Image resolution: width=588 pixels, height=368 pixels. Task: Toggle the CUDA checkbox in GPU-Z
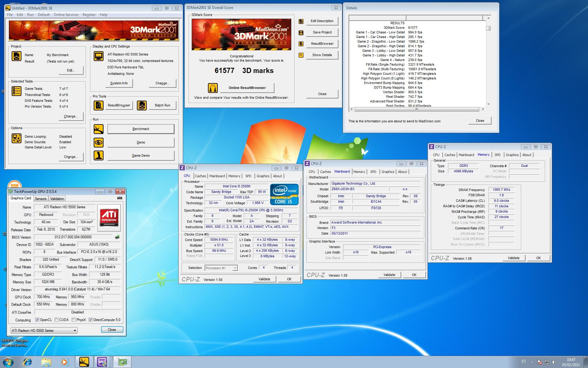[56, 320]
